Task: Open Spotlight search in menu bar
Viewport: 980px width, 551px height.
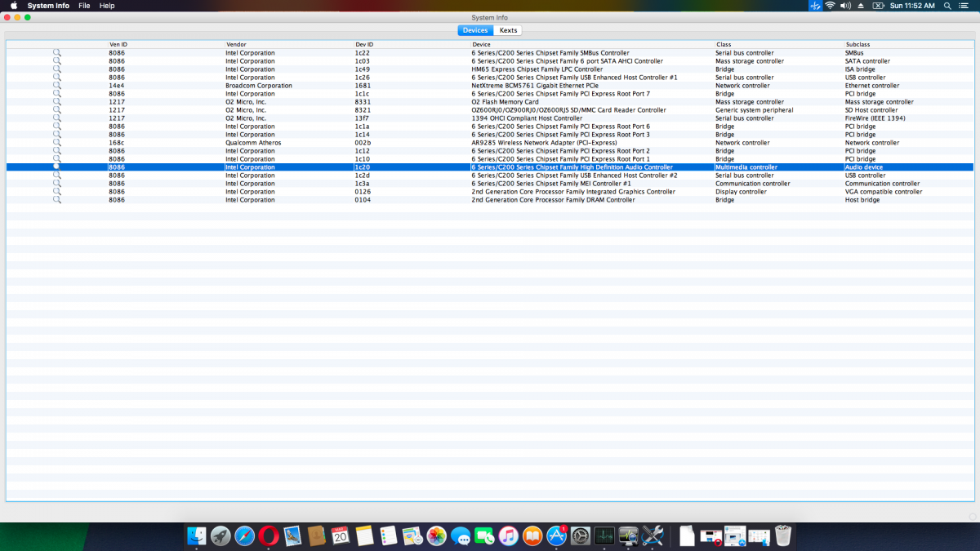Action: (x=948, y=6)
